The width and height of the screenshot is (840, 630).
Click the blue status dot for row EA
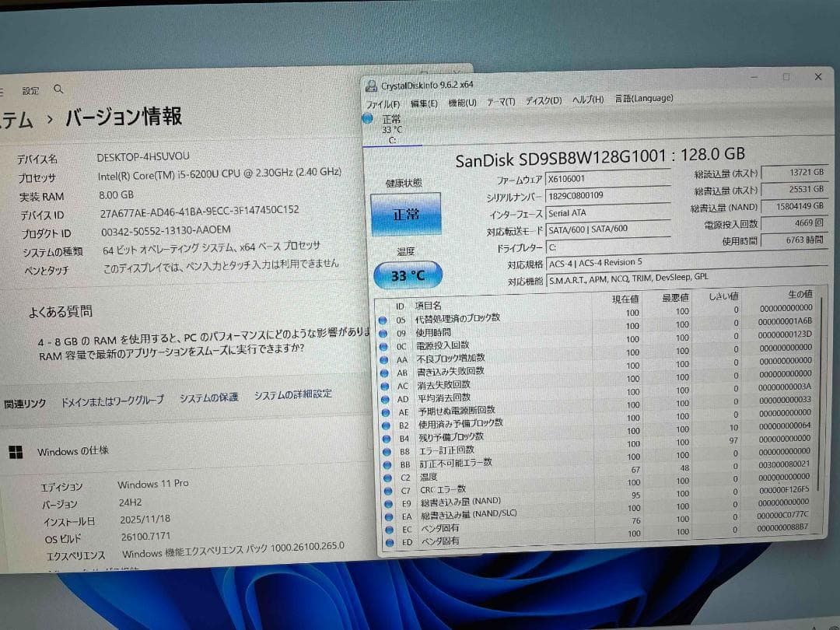coord(390,517)
